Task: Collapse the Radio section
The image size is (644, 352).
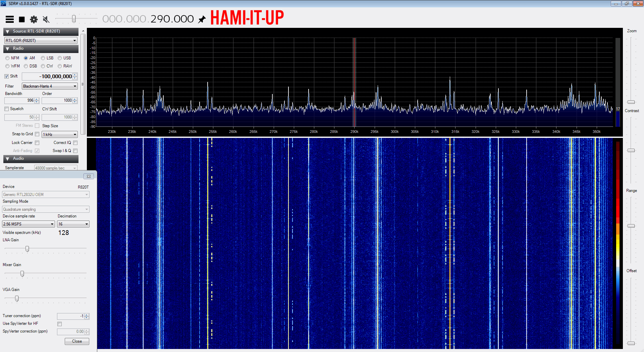Action: (x=7, y=49)
